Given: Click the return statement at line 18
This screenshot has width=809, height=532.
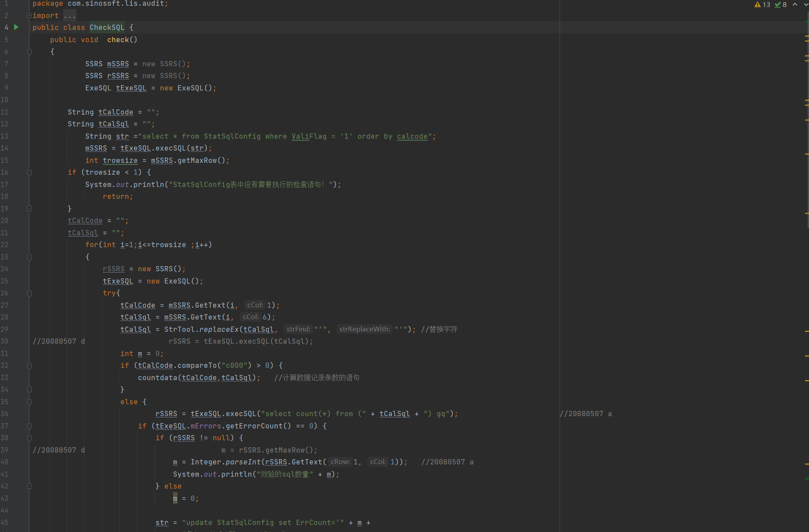Looking at the screenshot, I should (x=118, y=197).
